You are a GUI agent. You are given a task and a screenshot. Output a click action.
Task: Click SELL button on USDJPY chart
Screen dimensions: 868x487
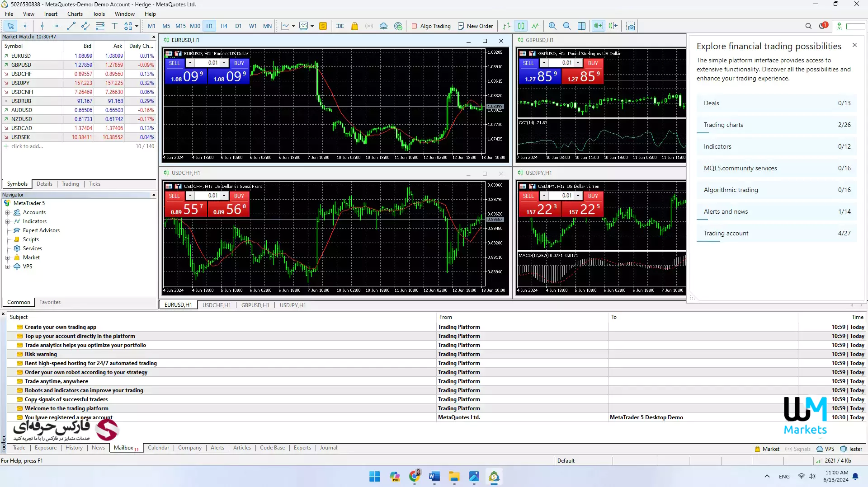point(528,196)
